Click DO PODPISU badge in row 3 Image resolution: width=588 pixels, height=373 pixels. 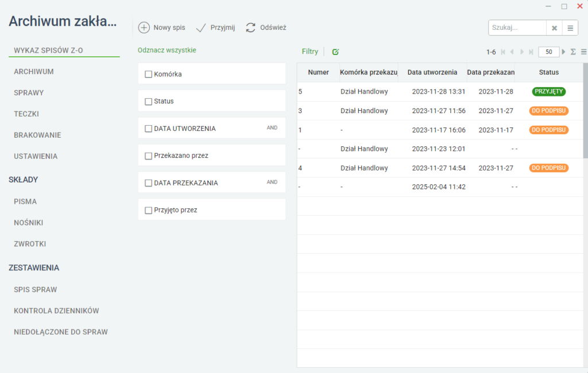(548, 111)
